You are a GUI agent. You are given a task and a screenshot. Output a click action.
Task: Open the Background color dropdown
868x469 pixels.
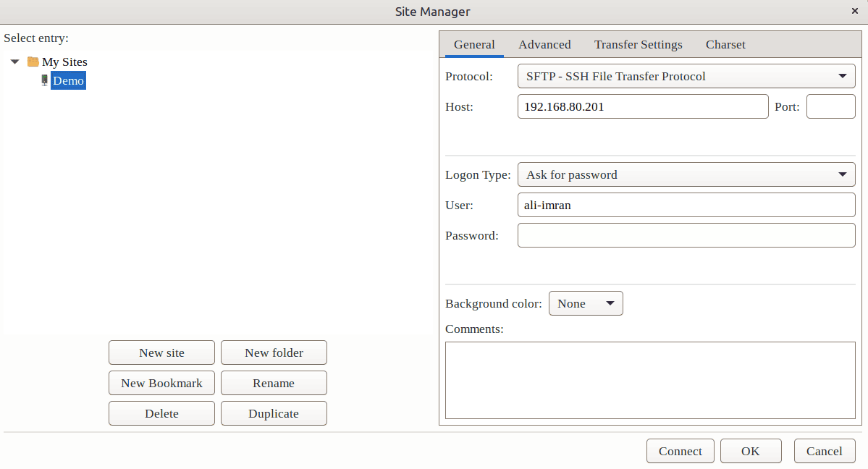[x=586, y=303]
